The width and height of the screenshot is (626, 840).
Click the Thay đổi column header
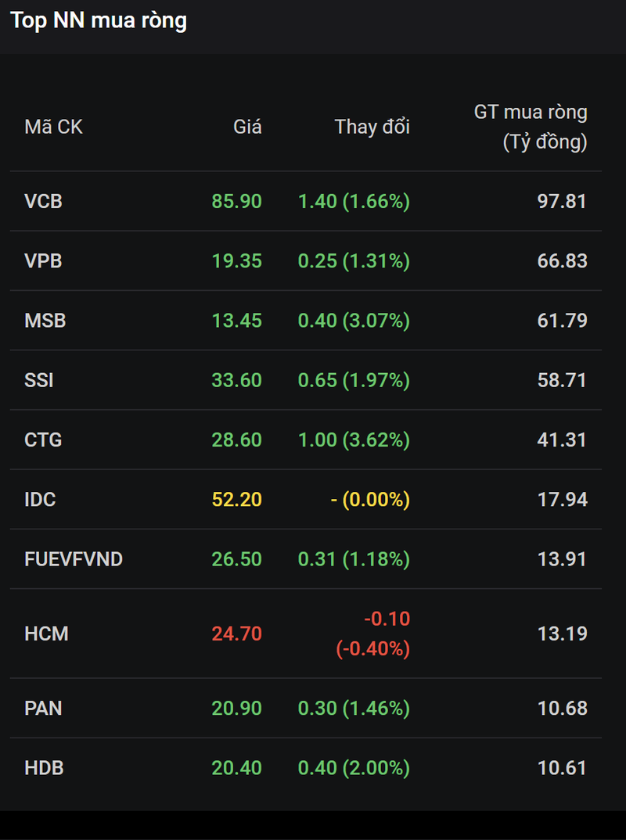(x=372, y=127)
